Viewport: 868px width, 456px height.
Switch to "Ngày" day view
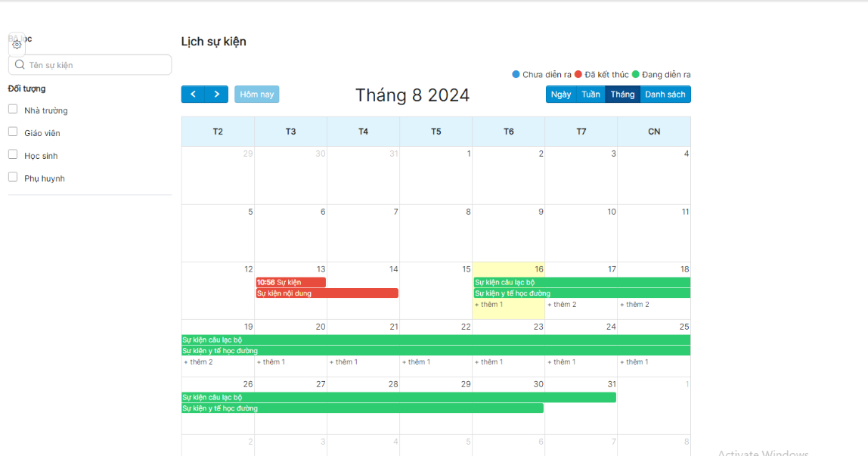pos(561,95)
